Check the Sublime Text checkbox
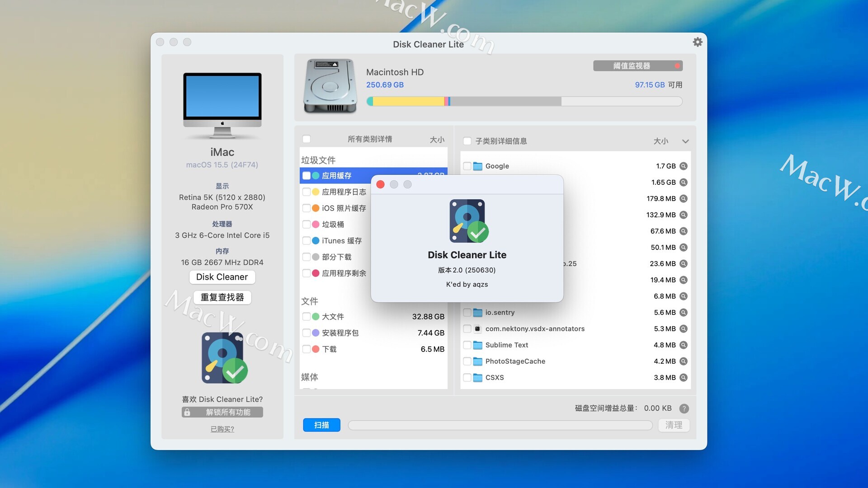 point(467,345)
